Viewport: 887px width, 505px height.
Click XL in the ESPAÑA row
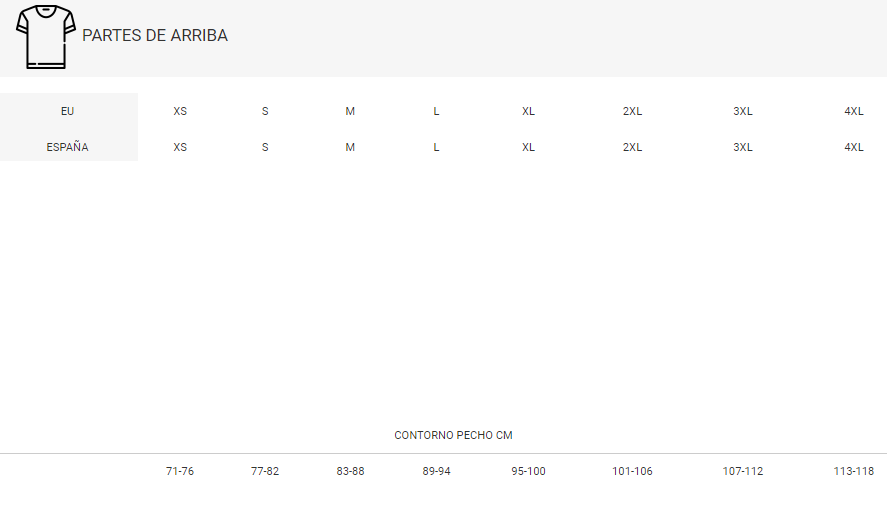(x=528, y=147)
